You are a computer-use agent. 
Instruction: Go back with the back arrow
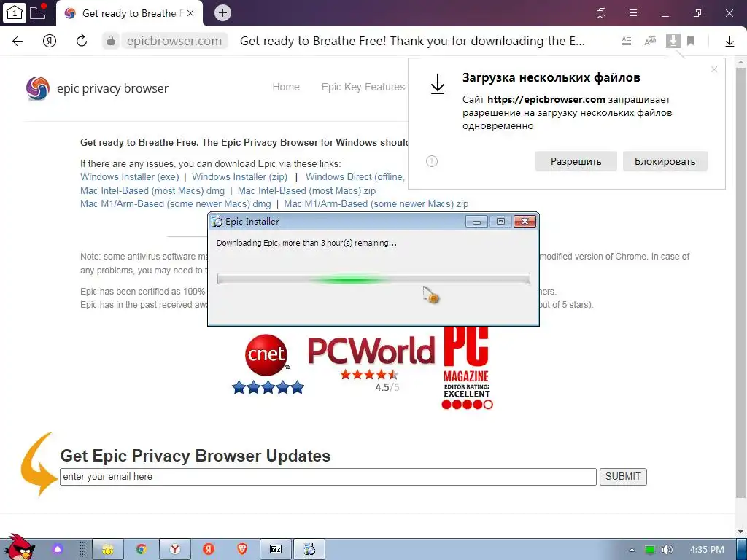click(x=18, y=41)
